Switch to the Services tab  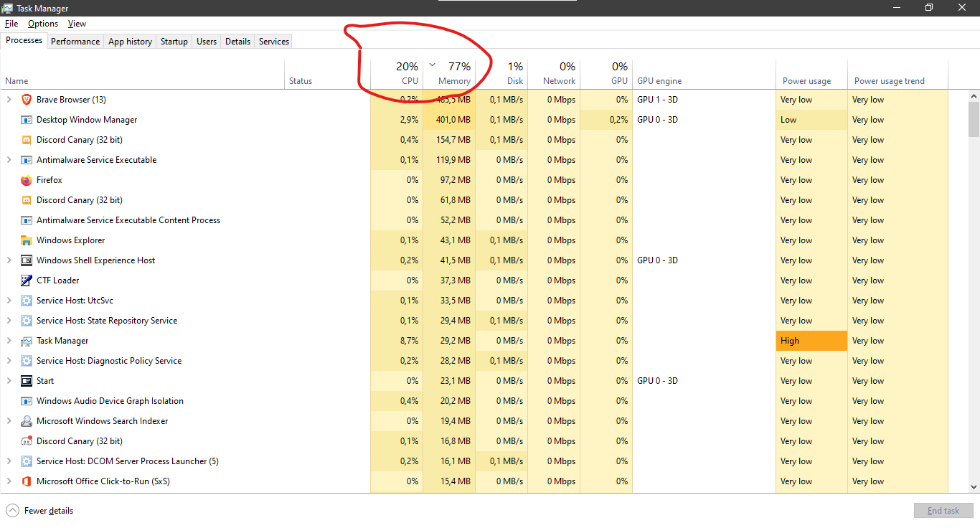click(274, 42)
